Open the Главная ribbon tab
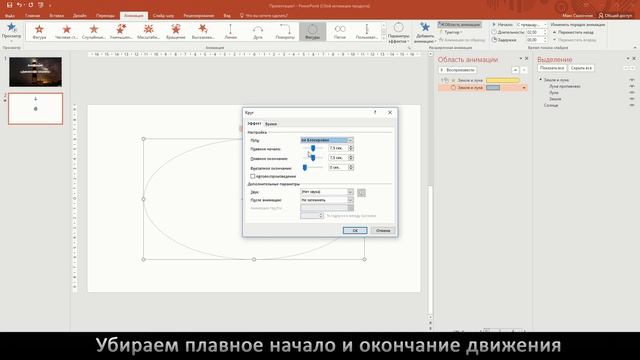Screen dimensions: 640x360 [x=32, y=16]
